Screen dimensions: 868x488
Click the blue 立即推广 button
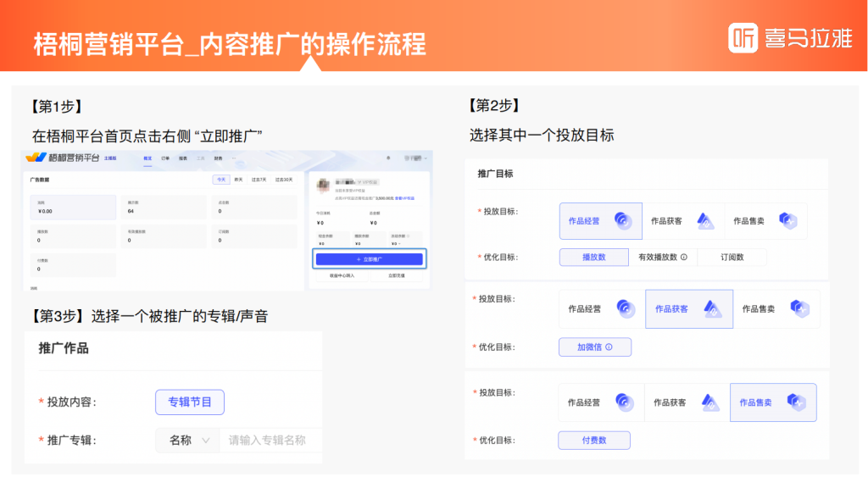(x=370, y=259)
